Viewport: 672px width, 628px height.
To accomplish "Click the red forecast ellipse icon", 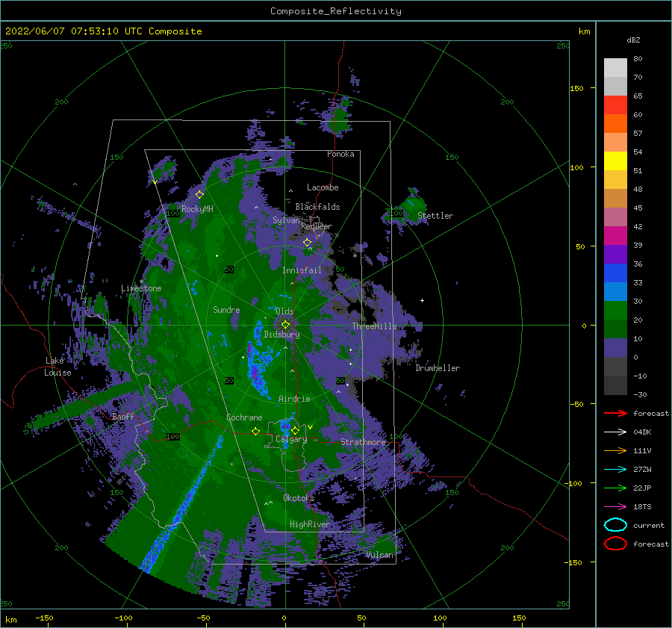I will (615, 544).
